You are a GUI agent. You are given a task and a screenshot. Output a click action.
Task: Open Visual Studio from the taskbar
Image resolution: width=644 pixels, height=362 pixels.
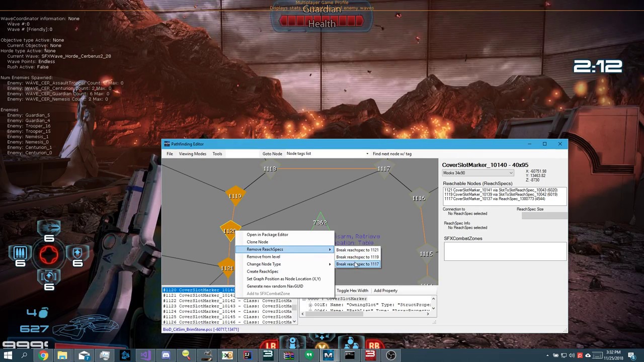(145, 355)
